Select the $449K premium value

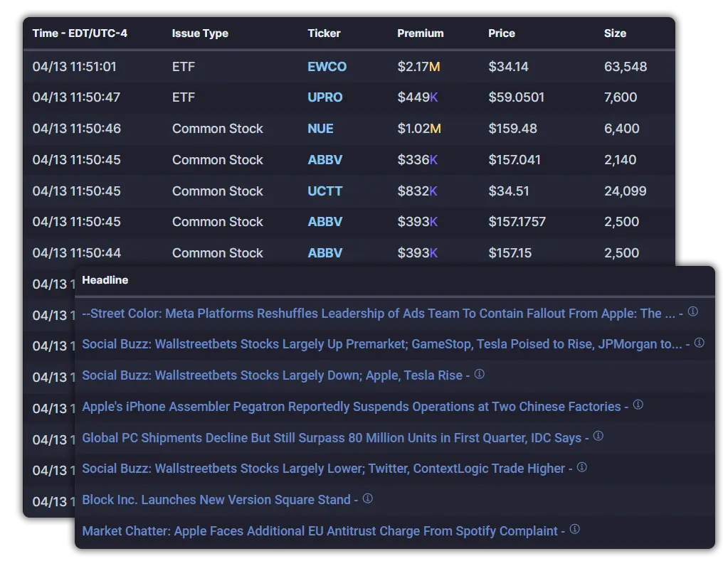click(418, 97)
